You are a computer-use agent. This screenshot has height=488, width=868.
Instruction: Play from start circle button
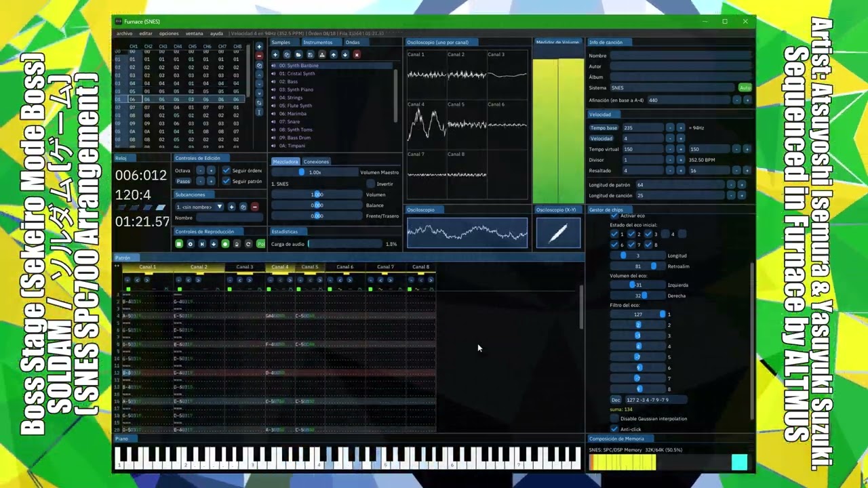tap(191, 244)
